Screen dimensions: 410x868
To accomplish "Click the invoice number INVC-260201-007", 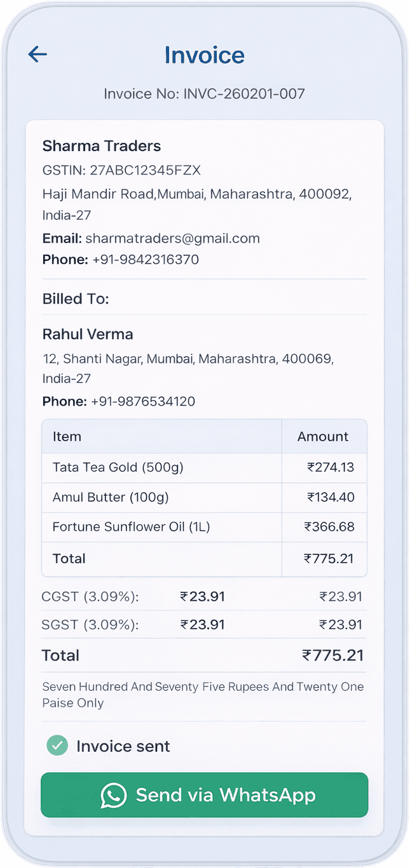I will point(244,94).
